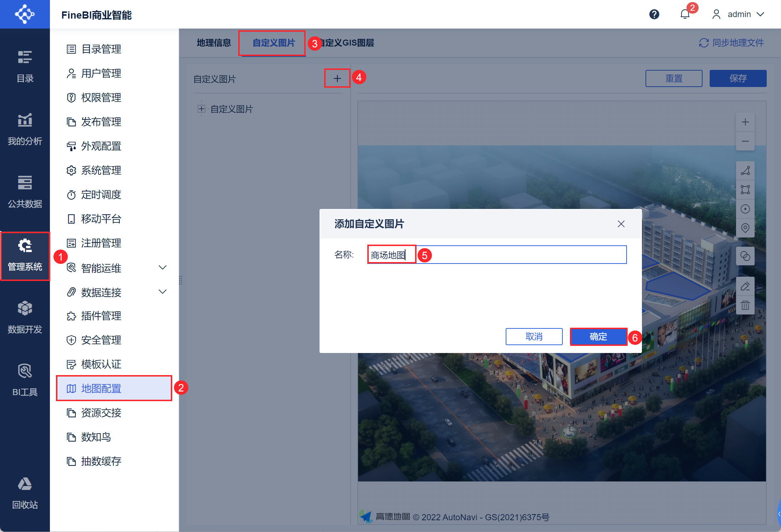Select the map marker tool

[745, 228]
